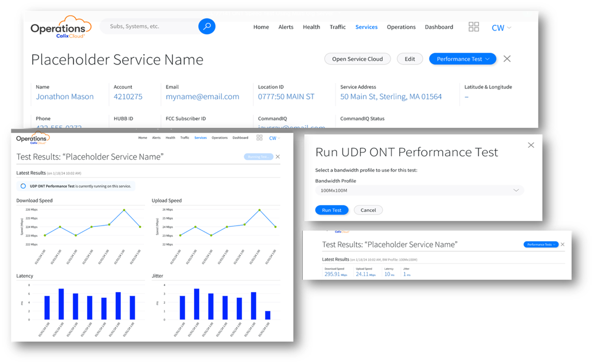Click Location ID 0777:50 MAIN ST

(286, 97)
